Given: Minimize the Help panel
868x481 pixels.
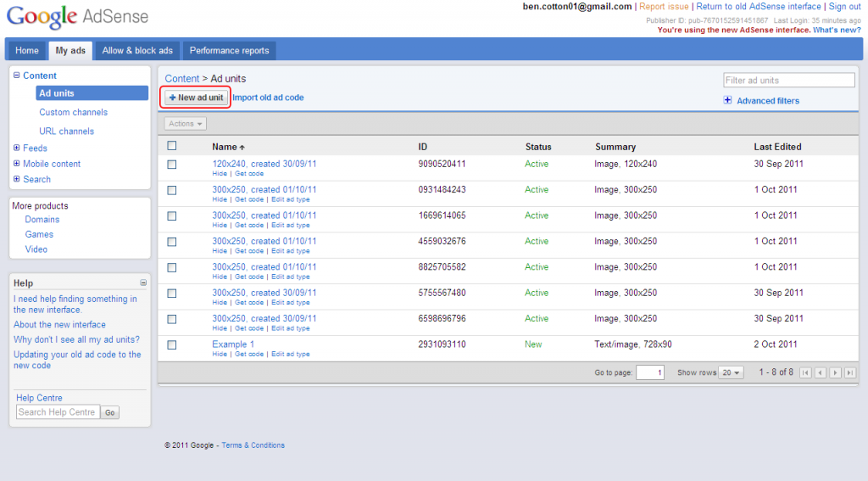Looking at the screenshot, I should click(143, 282).
